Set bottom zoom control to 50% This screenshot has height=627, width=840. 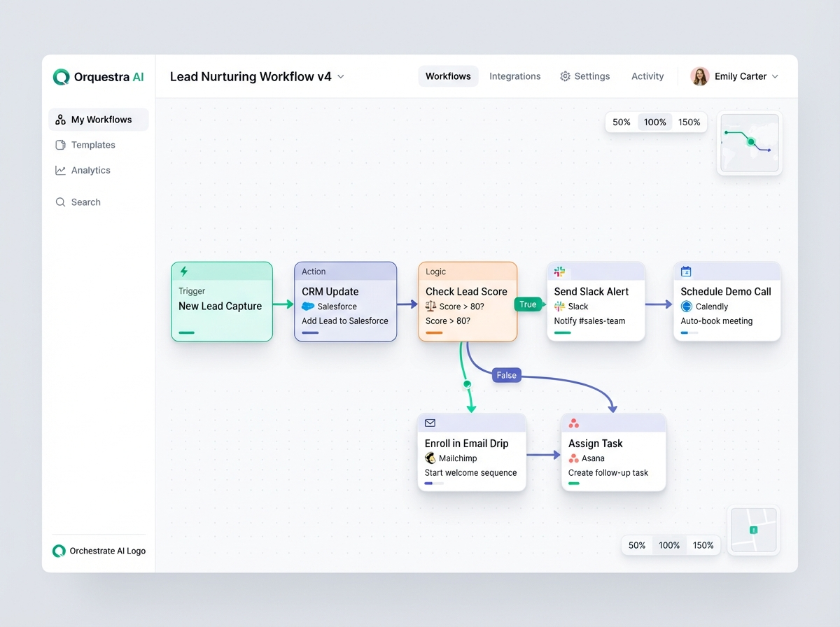[637, 545]
